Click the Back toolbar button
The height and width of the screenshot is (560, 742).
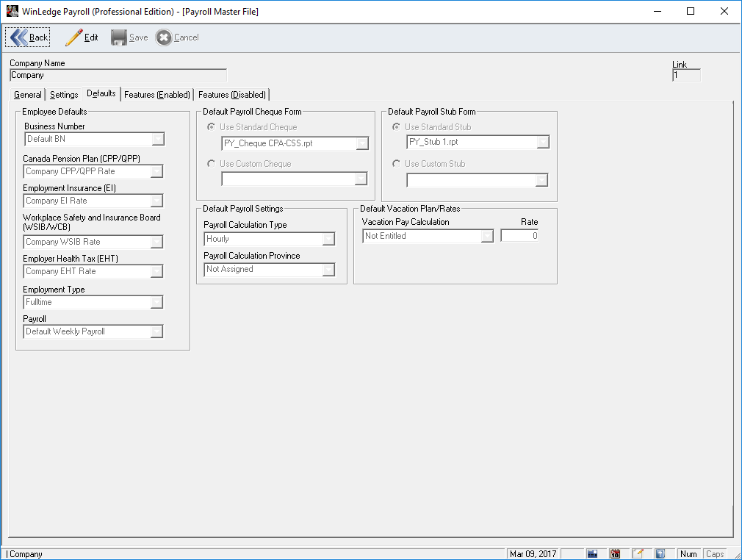pyautogui.click(x=29, y=37)
